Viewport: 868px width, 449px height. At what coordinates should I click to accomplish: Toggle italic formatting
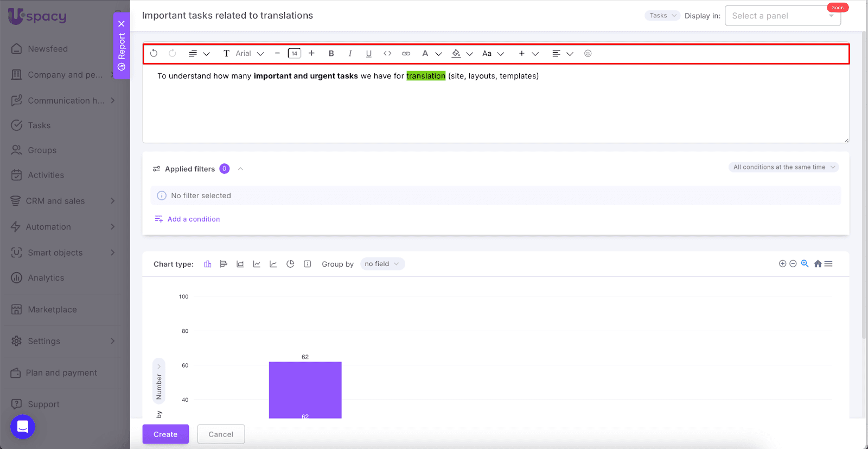pos(350,53)
